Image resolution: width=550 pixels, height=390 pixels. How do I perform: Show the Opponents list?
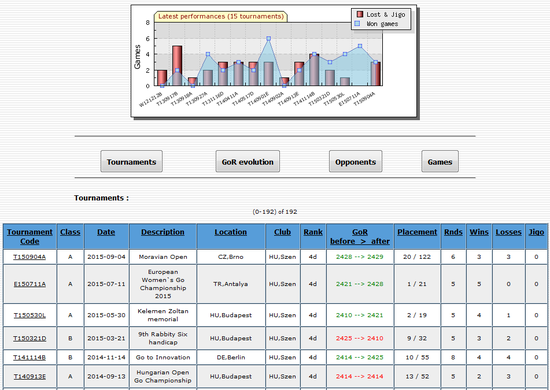pos(356,162)
